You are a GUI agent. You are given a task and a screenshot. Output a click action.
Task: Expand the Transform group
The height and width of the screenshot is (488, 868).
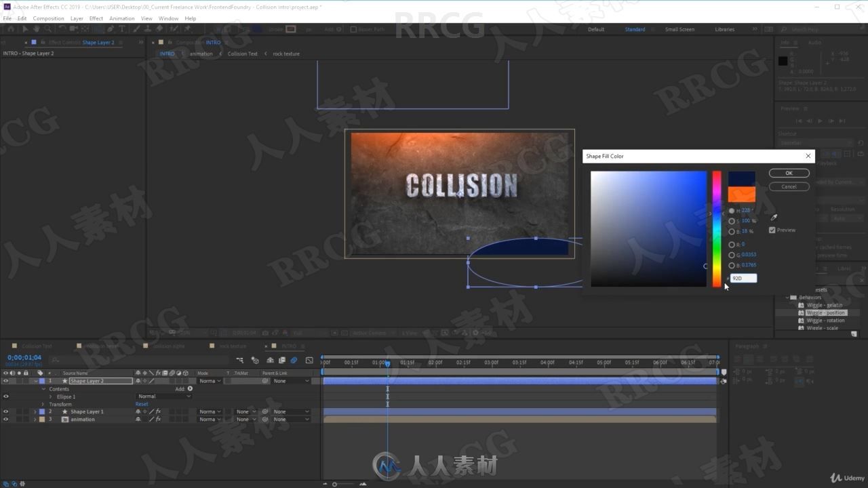pos(43,404)
